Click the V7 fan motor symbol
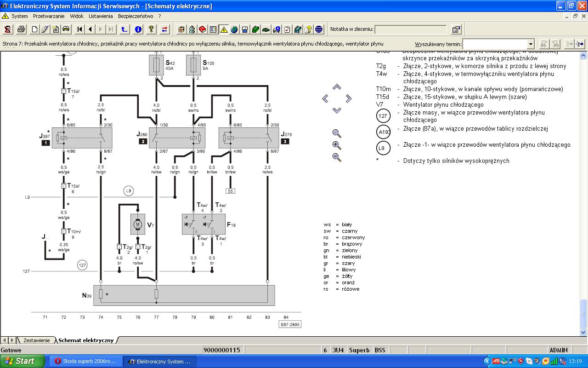 coord(137,224)
